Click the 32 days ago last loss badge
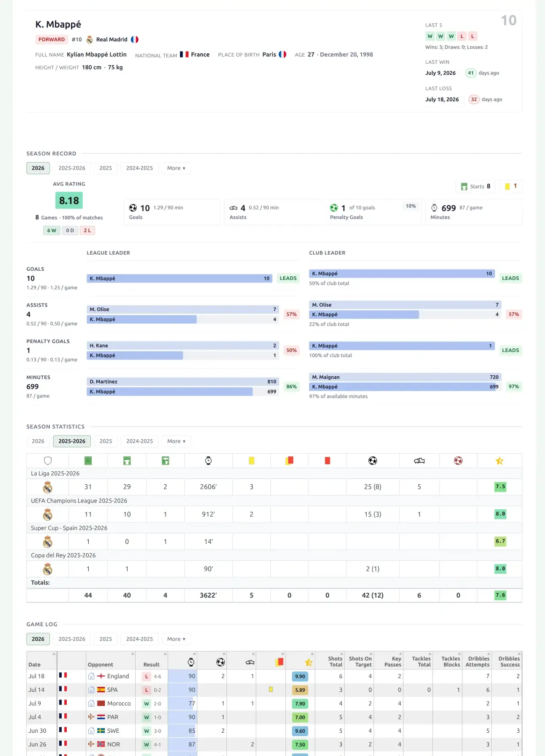This screenshot has width=545, height=756. [474, 100]
